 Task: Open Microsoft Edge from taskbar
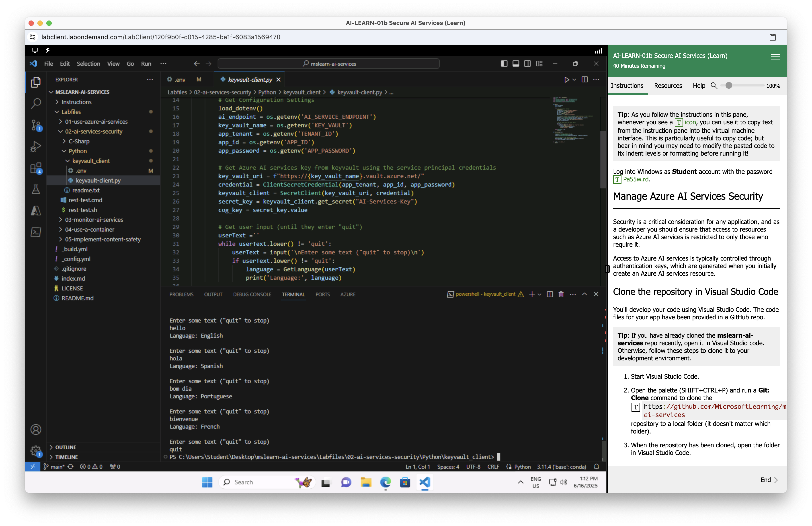385,482
